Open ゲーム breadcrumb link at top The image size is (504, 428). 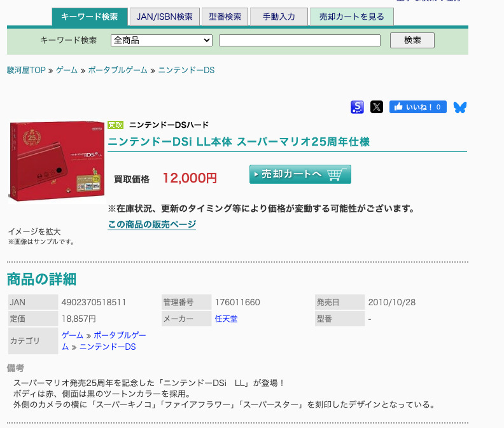[x=67, y=70]
